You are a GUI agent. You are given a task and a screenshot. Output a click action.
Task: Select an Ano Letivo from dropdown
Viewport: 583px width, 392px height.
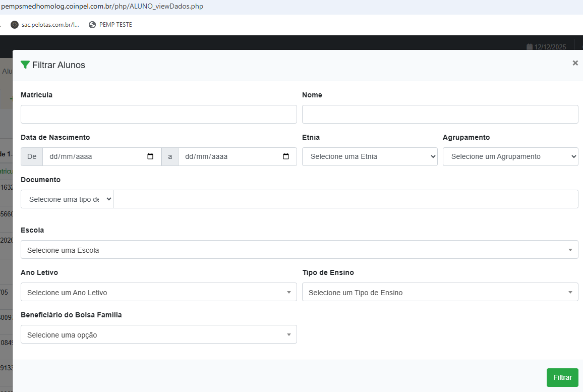158,292
